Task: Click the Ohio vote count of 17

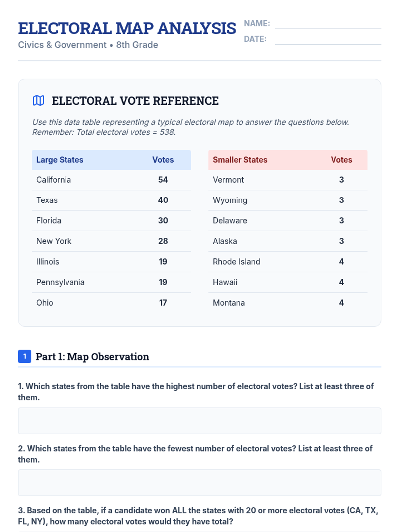Action: click(x=163, y=303)
